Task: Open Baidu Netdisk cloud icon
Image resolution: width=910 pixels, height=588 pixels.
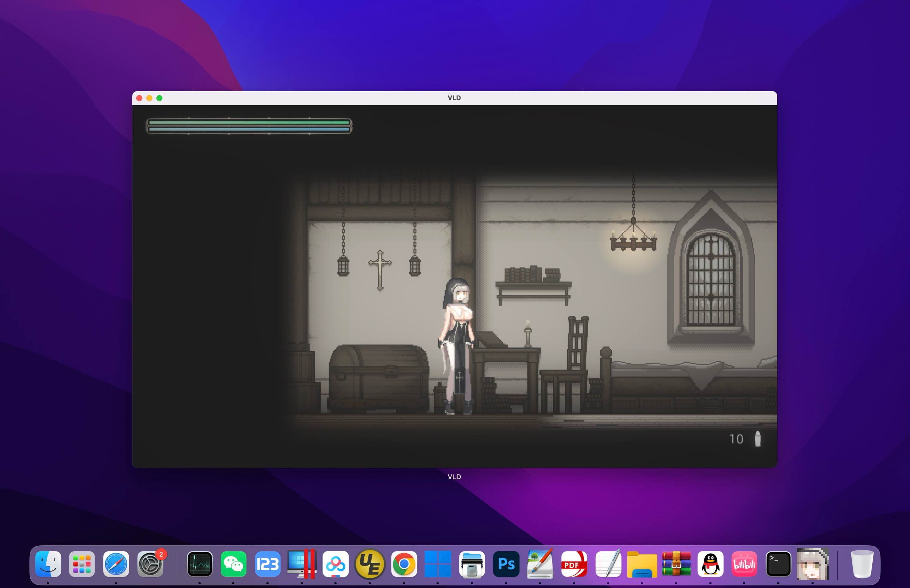Action: pyautogui.click(x=336, y=564)
